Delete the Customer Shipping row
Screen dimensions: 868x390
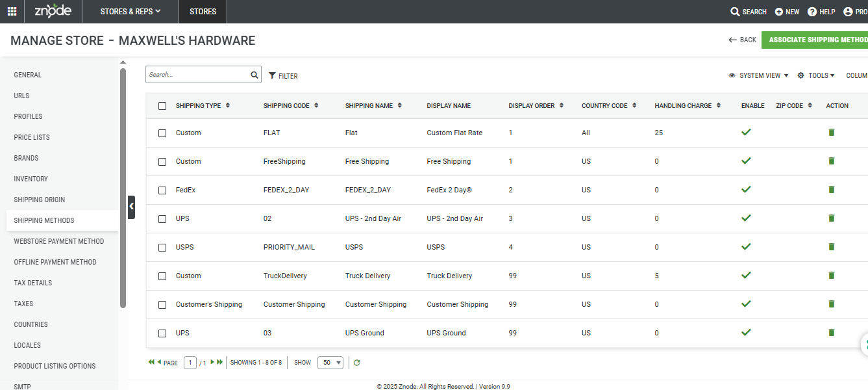tap(832, 304)
